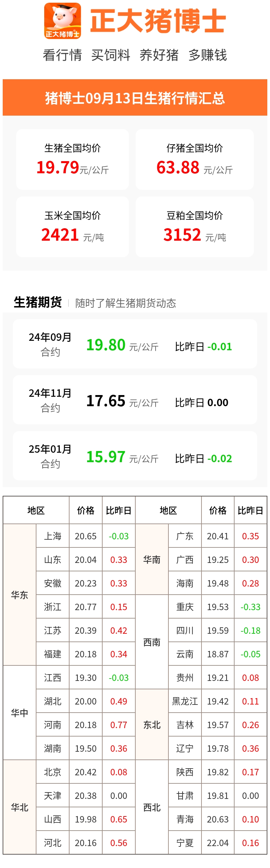Open the 24年11月 futures contract row
Screen dimensions: 270x868
point(135,400)
